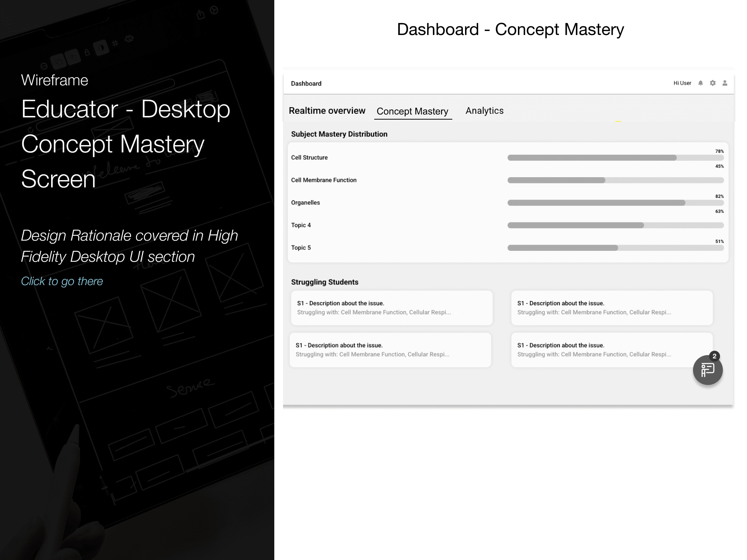Click the Dashboard header title

pyautogui.click(x=306, y=83)
